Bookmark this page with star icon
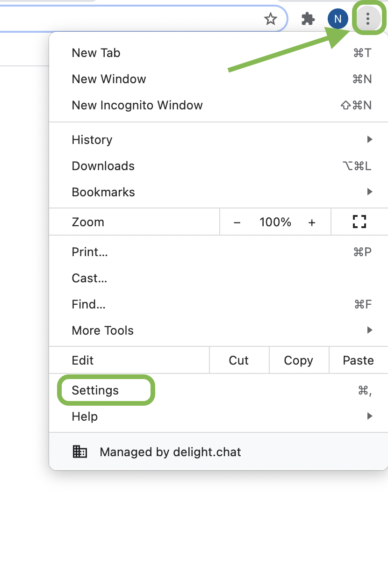388x588 pixels. pos(271,19)
